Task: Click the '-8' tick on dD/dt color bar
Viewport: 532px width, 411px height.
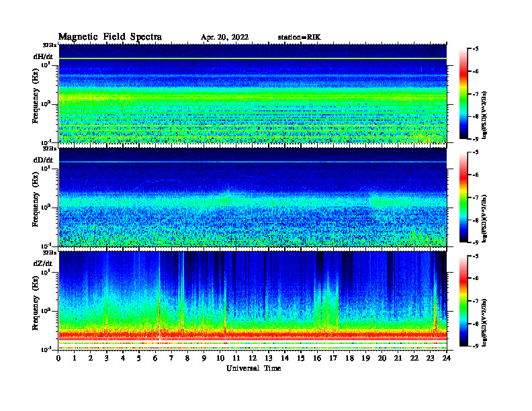Action: pos(476,220)
